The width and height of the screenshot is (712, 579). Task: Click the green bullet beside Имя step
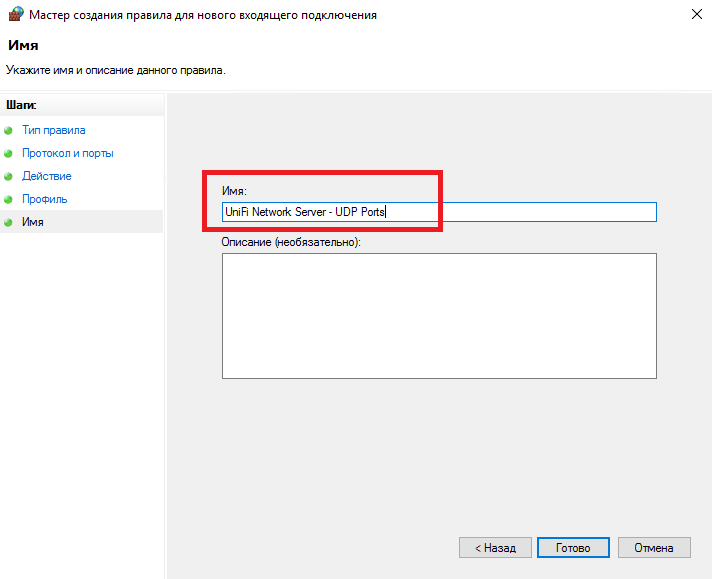pos(8,223)
